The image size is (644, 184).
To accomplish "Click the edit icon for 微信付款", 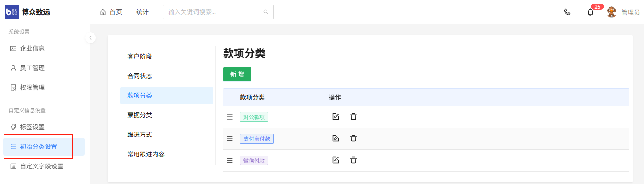I will 336,160.
